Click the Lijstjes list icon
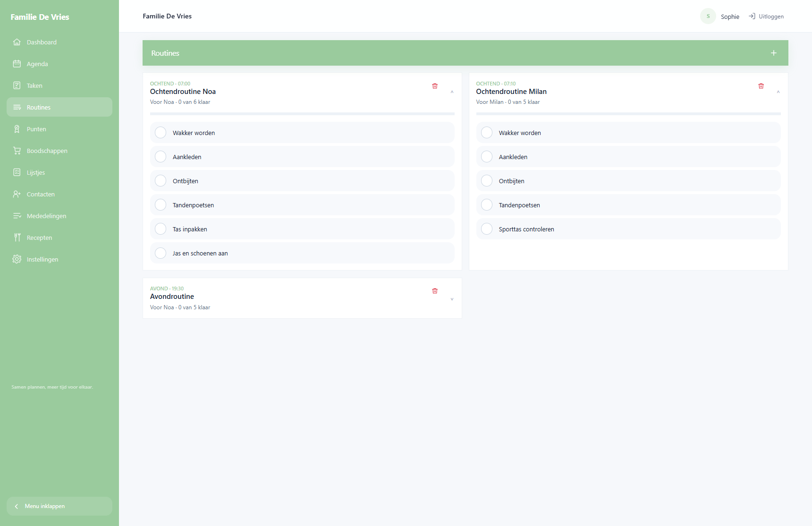Screen dimensions: 812x526 point(17,172)
